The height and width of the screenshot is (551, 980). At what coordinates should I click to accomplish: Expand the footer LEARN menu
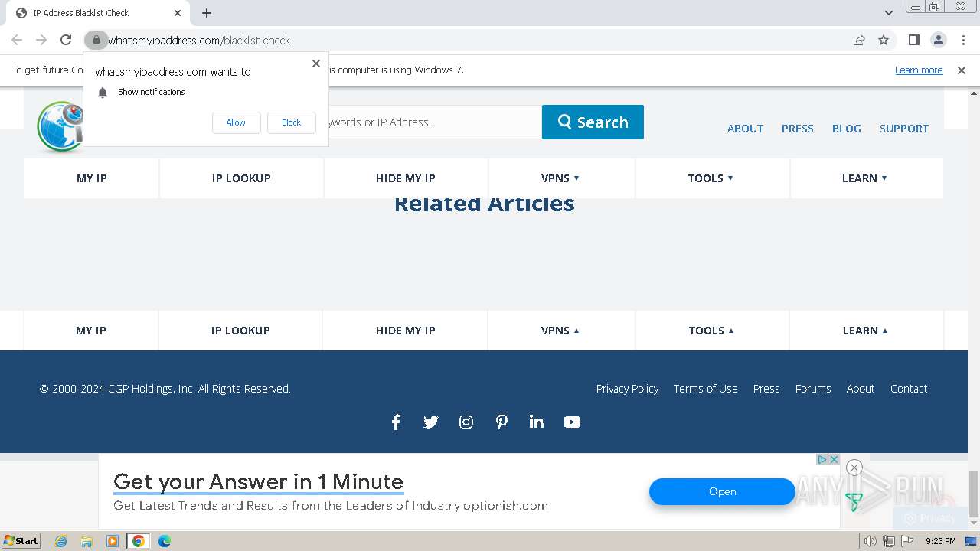coord(865,331)
